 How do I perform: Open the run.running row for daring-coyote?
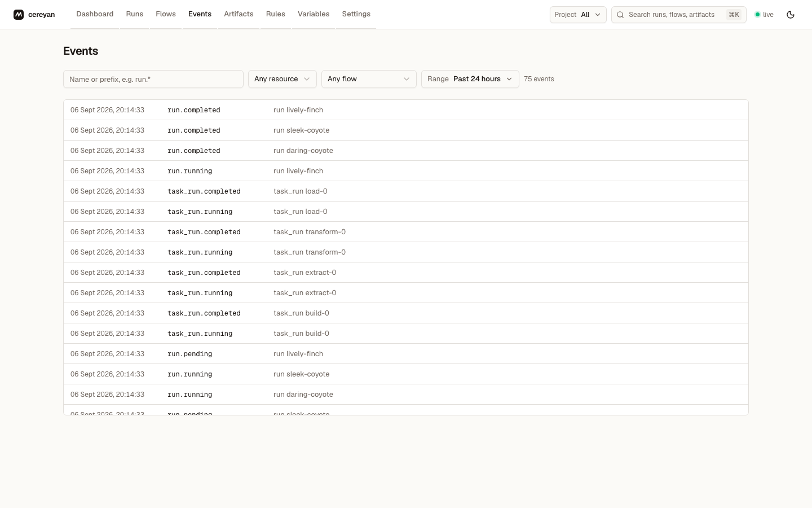[406, 395]
